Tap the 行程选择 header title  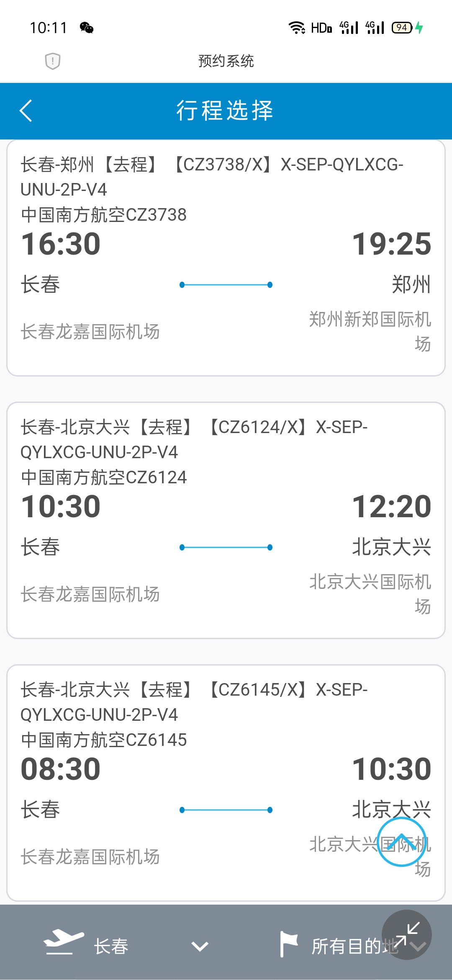pyautogui.click(x=225, y=111)
